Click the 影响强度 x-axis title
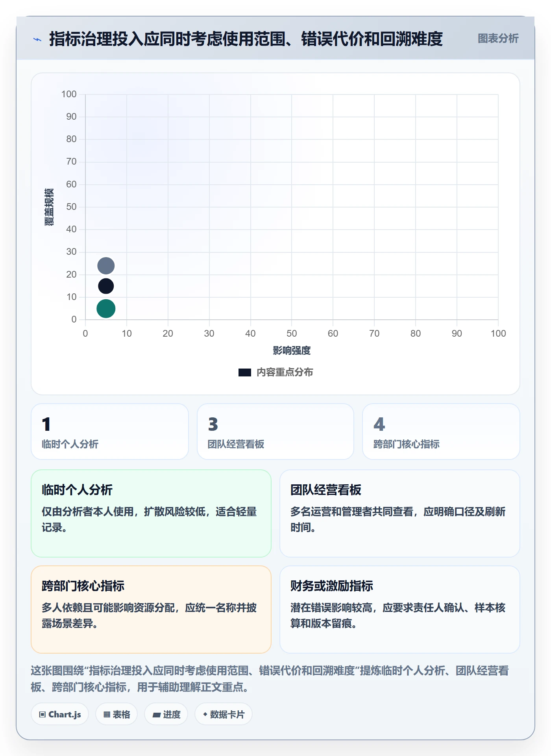 pos(292,350)
